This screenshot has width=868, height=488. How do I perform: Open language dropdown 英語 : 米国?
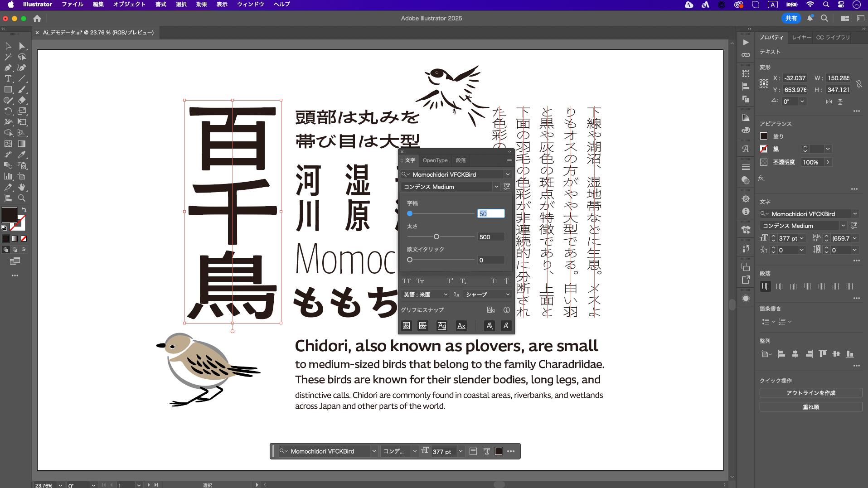click(x=425, y=295)
